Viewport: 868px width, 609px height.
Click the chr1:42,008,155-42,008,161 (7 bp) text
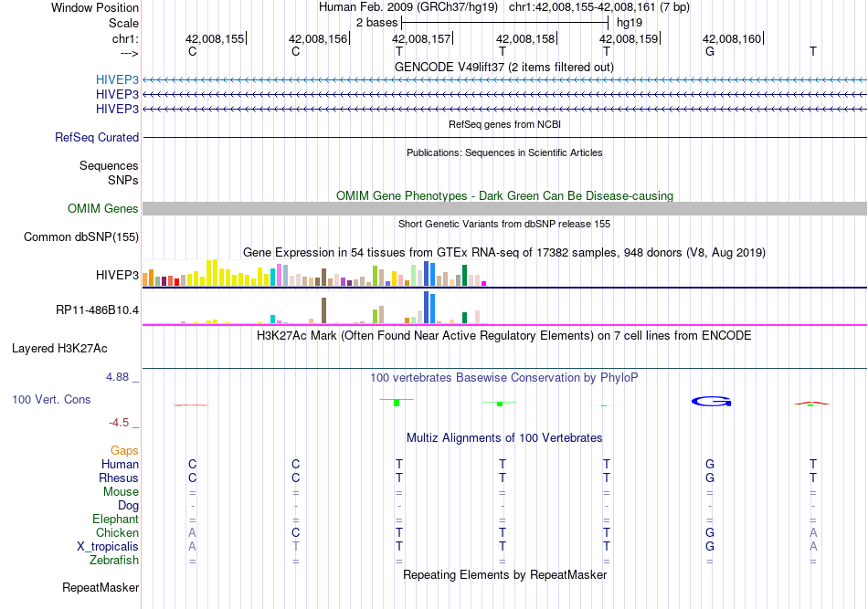pos(599,7)
